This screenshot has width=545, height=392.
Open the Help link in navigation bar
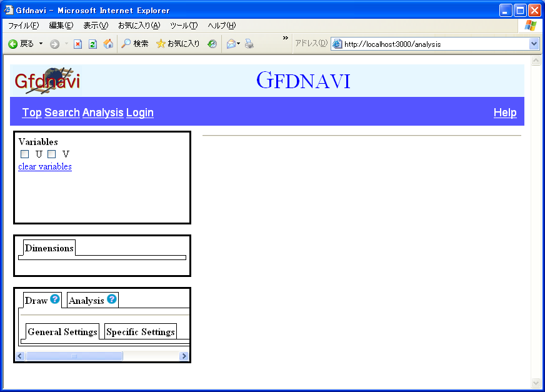[x=505, y=113]
